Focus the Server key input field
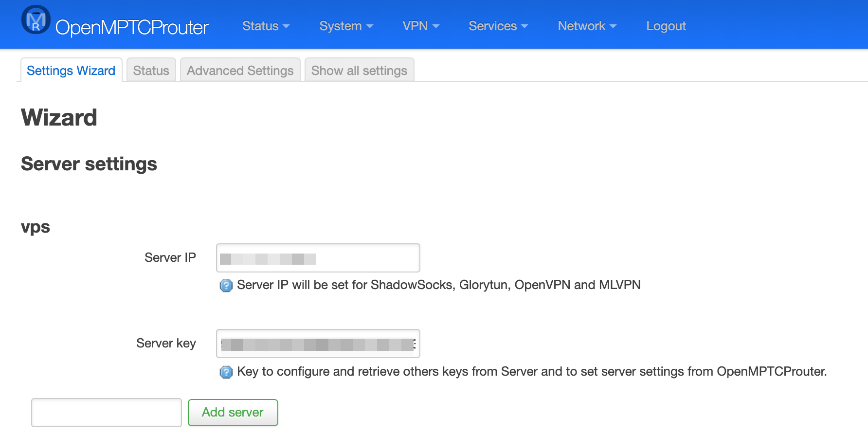868x436 pixels. [x=318, y=344]
